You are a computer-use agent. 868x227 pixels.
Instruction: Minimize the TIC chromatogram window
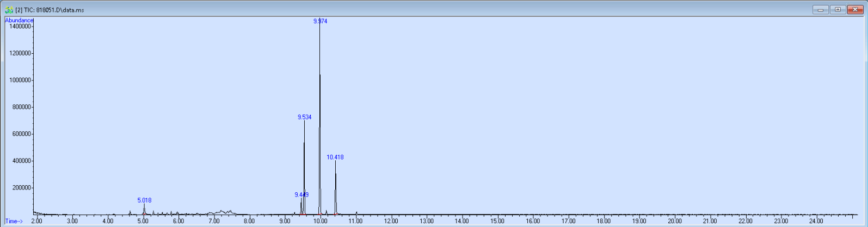click(x=820, y=9)
